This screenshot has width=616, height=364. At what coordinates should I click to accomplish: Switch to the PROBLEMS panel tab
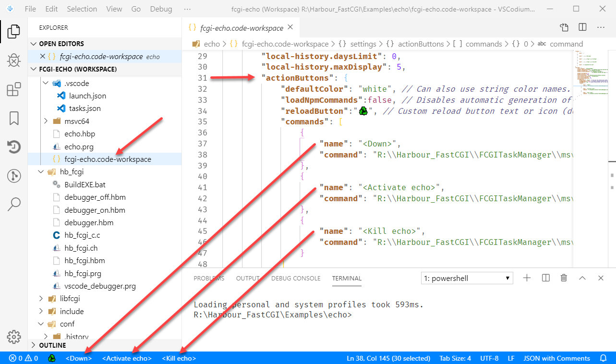(208, 279)
